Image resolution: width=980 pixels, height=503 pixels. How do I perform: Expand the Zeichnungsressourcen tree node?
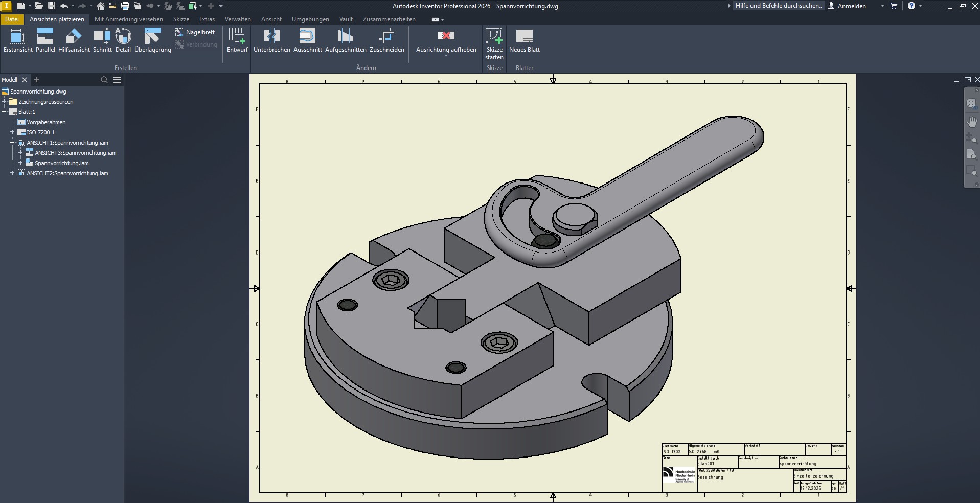pyautogui.click(x=4, y=102)
